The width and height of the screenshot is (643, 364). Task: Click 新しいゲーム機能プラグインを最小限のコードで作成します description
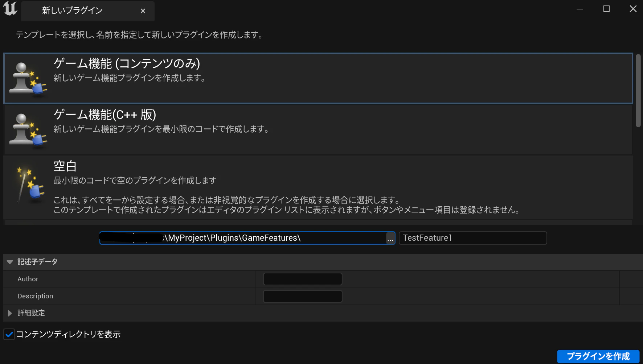point(161,129)
